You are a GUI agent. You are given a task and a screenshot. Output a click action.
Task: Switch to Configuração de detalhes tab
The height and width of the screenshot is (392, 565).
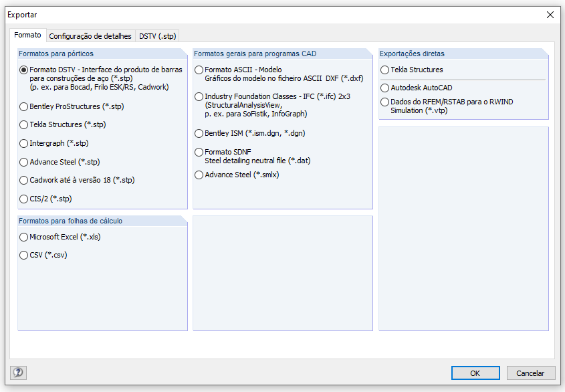pos(91,35)
